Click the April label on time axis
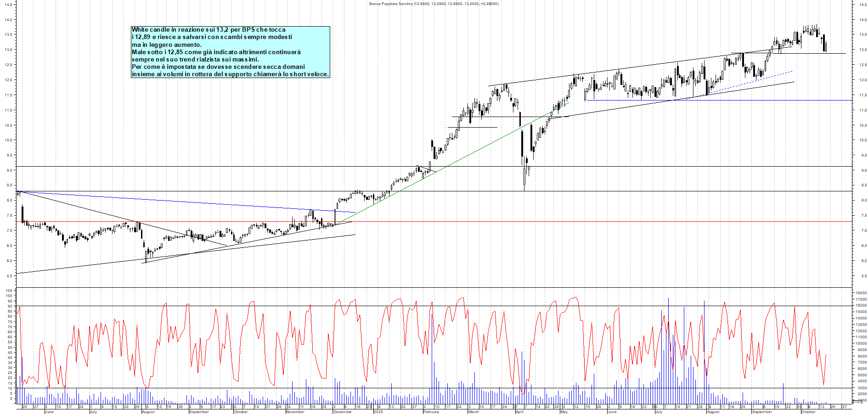The height and width of the screenshot is (414, 868). [x=519, y=412]
